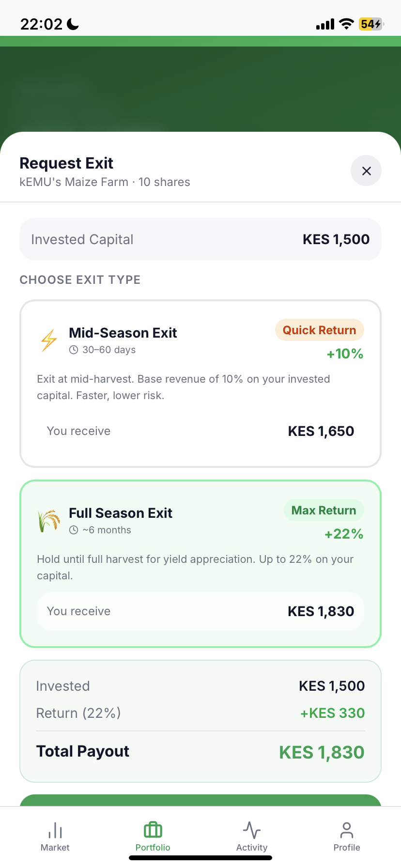Tap the wheat Full Season icon

pyautogui.click(x=49, y=521)
